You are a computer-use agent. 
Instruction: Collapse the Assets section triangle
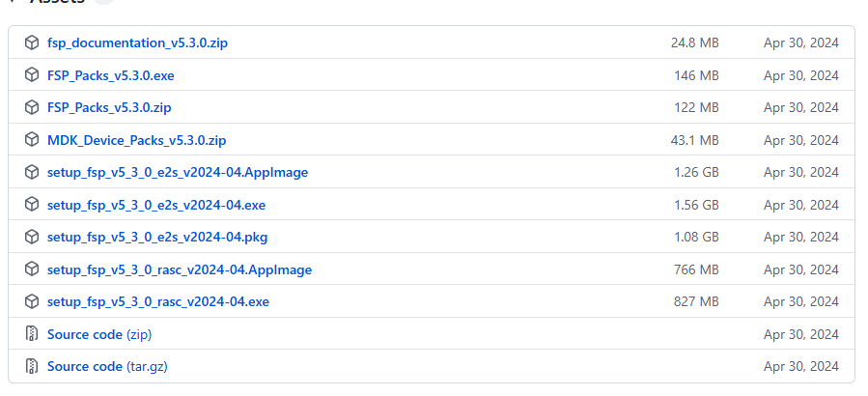[x=13, y=1]
